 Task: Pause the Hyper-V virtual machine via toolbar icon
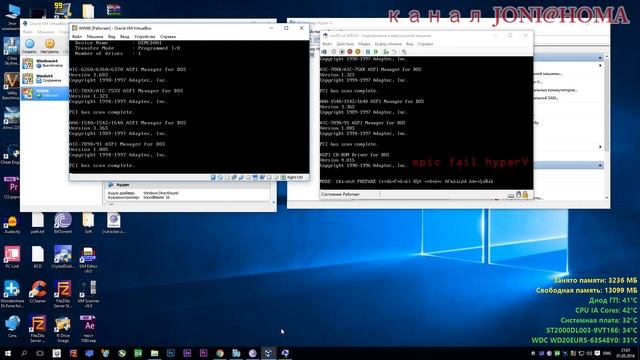pyautogui.click(x=368, y=52)
